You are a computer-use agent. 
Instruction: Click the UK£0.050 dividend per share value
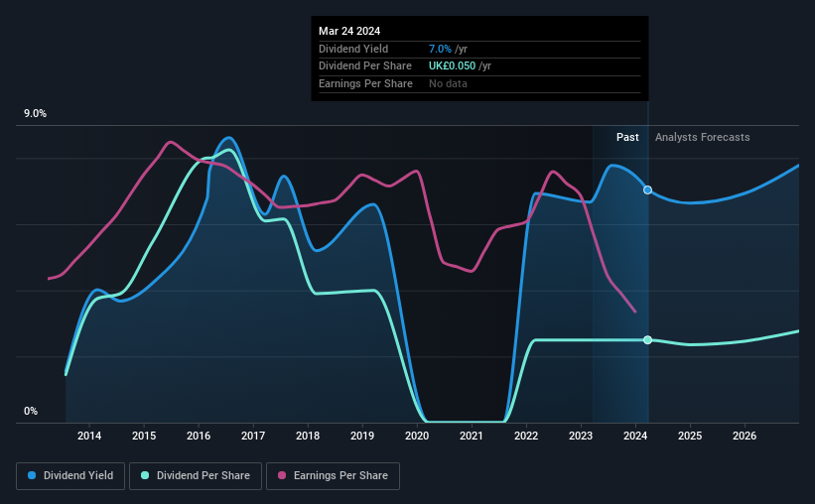[x=452, y=66]
